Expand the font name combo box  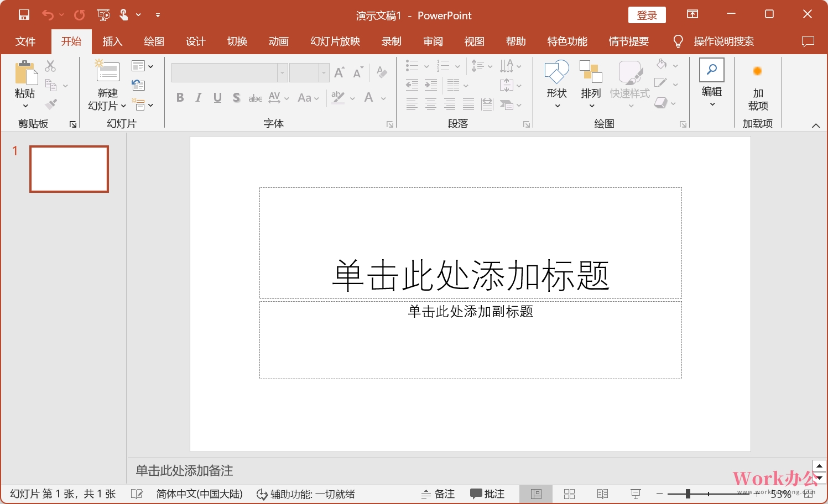(282, 72)
